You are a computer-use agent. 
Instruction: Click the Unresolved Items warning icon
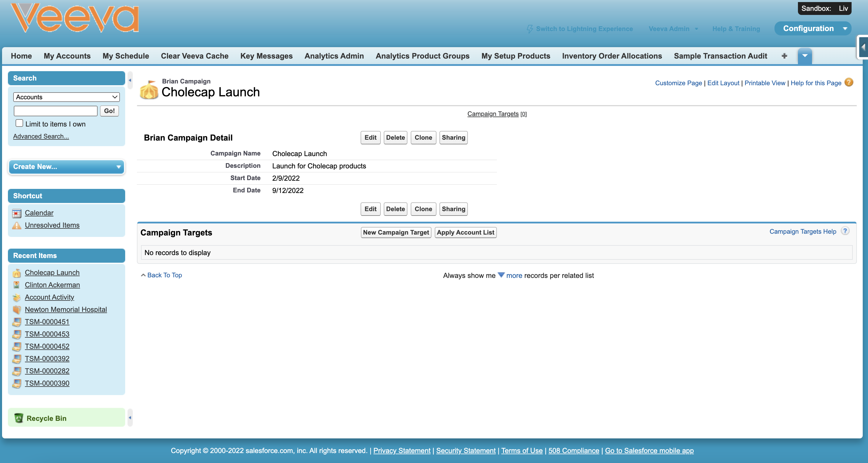point(16,225)
